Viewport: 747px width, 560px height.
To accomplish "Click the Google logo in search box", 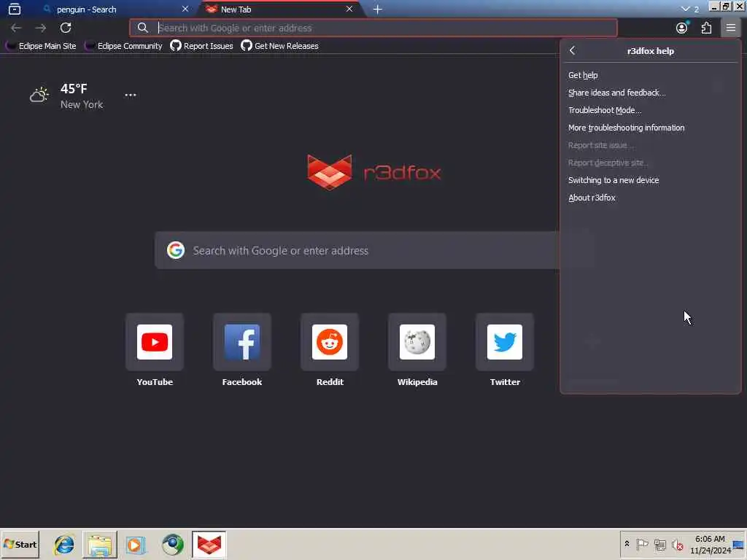I will [176, 251].
